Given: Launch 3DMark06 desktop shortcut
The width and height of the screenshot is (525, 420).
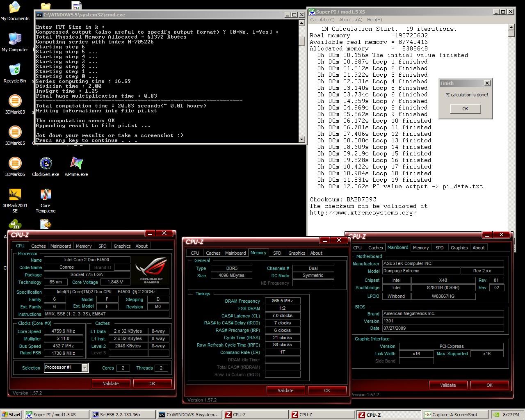Looking at the screenshot, I should tap(15, 167).
